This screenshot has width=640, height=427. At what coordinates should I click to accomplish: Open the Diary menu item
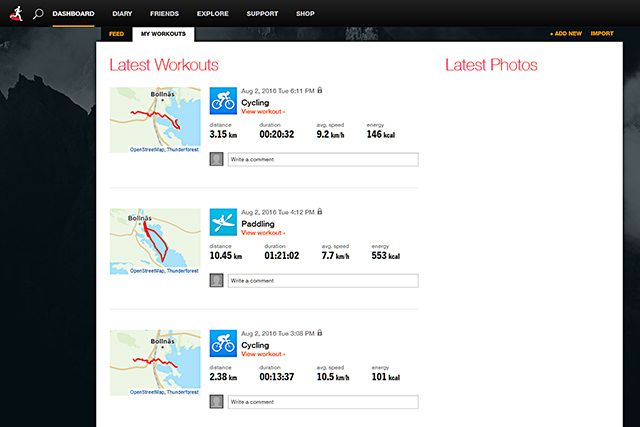tap(122, 14)
